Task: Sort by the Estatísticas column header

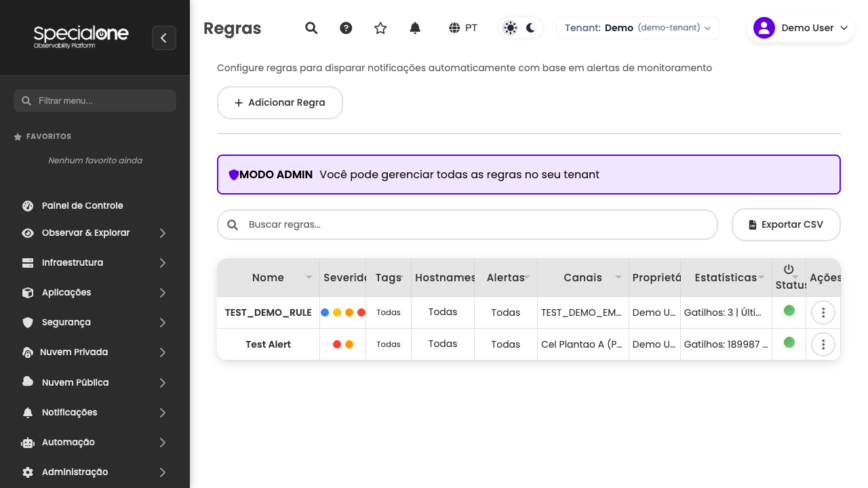Action: tap(726, 277)
